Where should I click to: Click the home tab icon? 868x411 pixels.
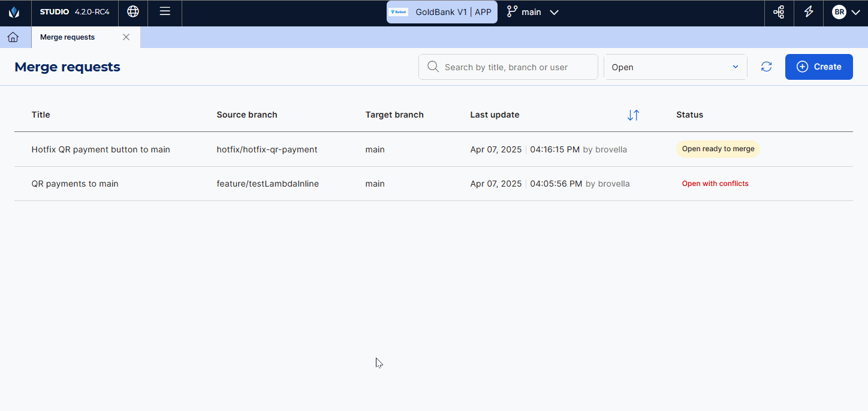(13, 37)
